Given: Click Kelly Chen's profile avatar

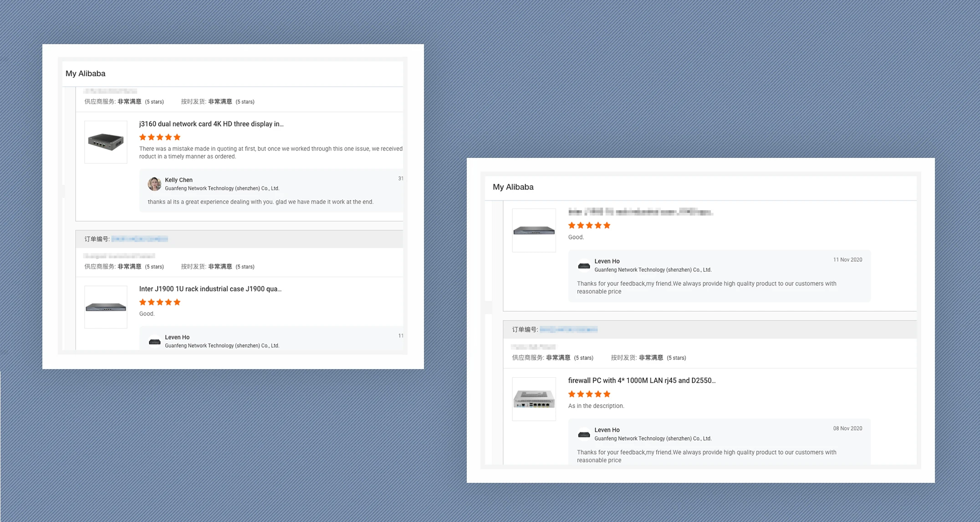Looking at the screenshot, I should [154, 184].
